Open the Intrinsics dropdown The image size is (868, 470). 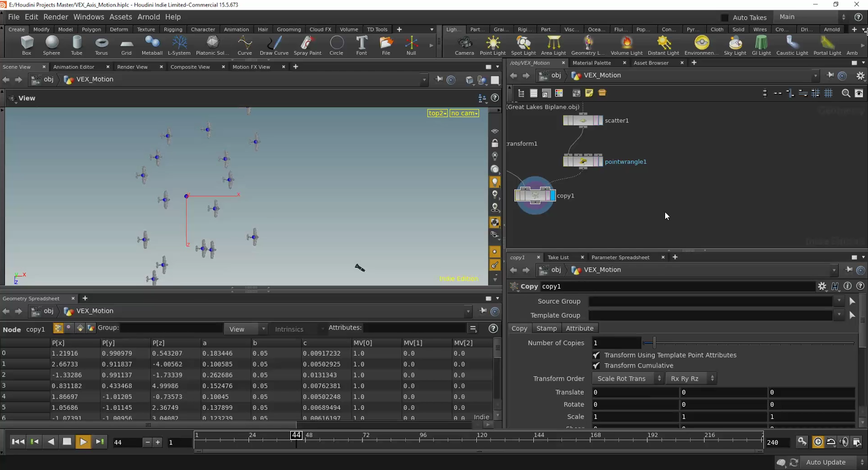[x=298, y=329]
